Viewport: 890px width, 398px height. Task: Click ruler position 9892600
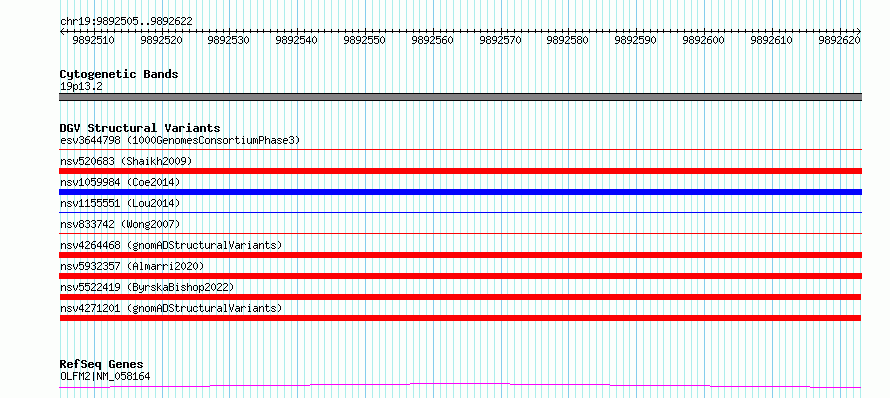[704, 40]
